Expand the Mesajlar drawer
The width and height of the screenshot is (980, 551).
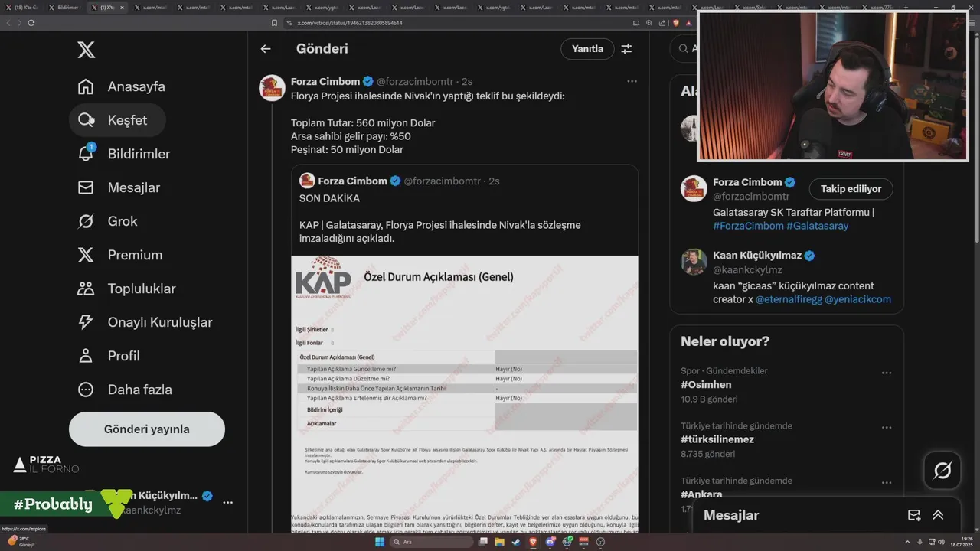938,515
